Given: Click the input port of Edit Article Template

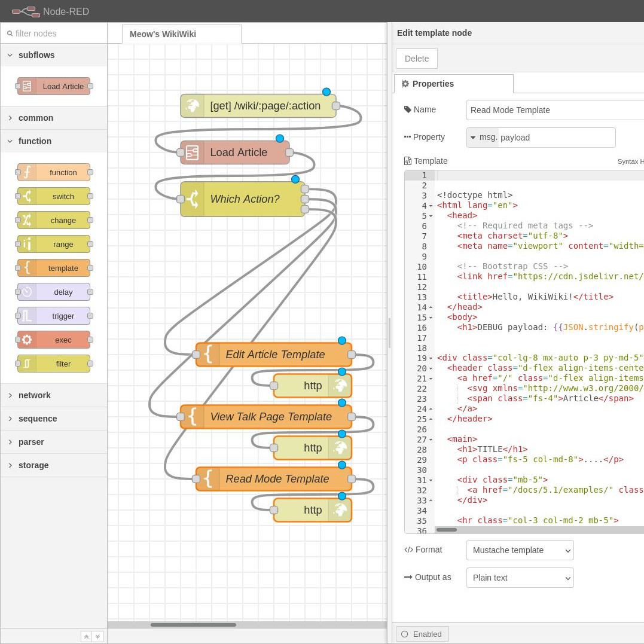Looking at the screenshot, I should [x=196, y=355].
